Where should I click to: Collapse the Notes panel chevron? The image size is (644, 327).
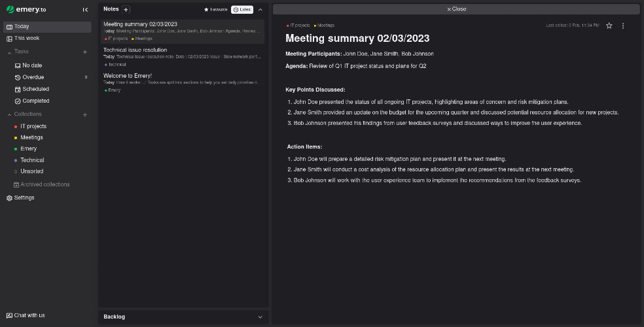[x=260, y=10]
